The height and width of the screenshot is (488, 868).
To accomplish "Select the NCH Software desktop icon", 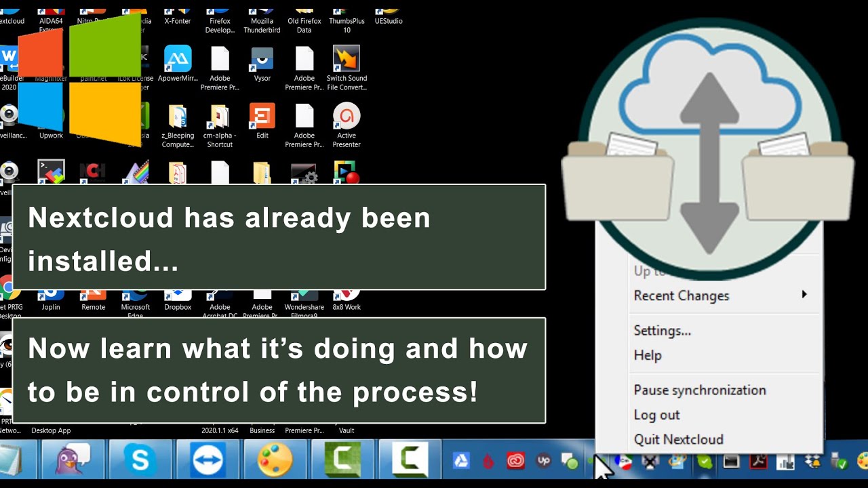I will tap(93, 171).
